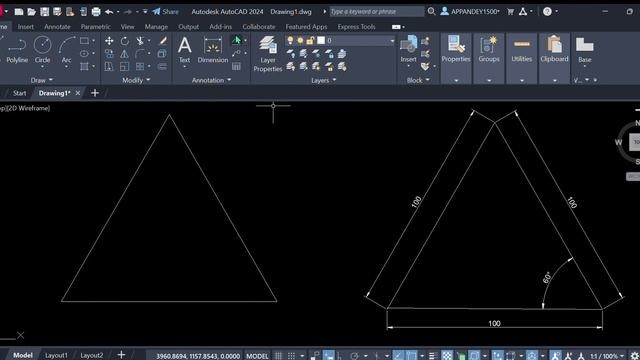Activate the Scale tool

(124, 67)
